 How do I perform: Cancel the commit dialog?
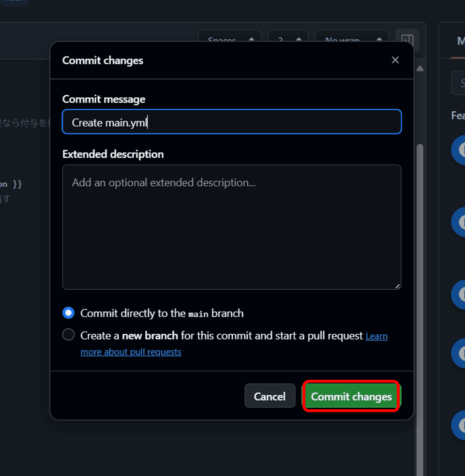(270, 396)
